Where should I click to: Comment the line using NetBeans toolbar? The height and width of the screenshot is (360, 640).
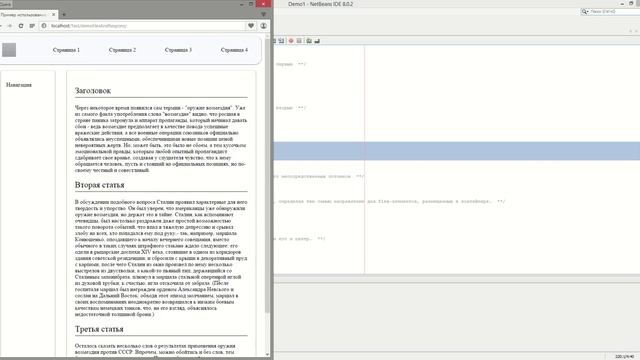coord(309,41)
